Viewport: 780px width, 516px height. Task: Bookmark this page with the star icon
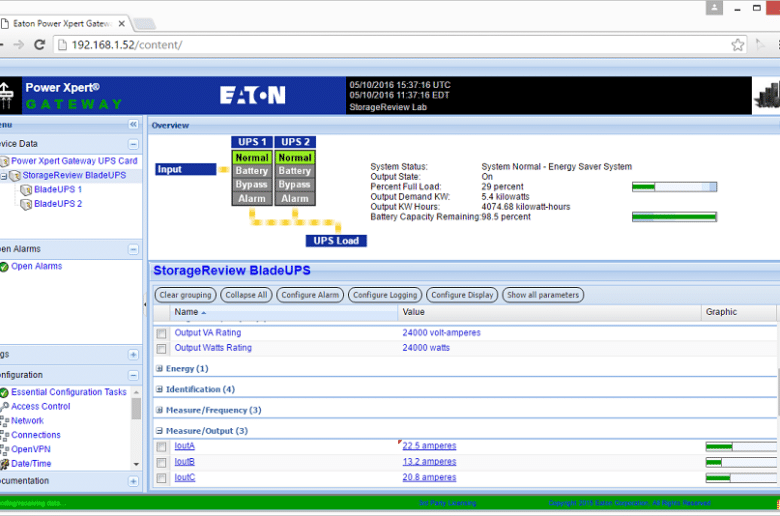(738, 45)
